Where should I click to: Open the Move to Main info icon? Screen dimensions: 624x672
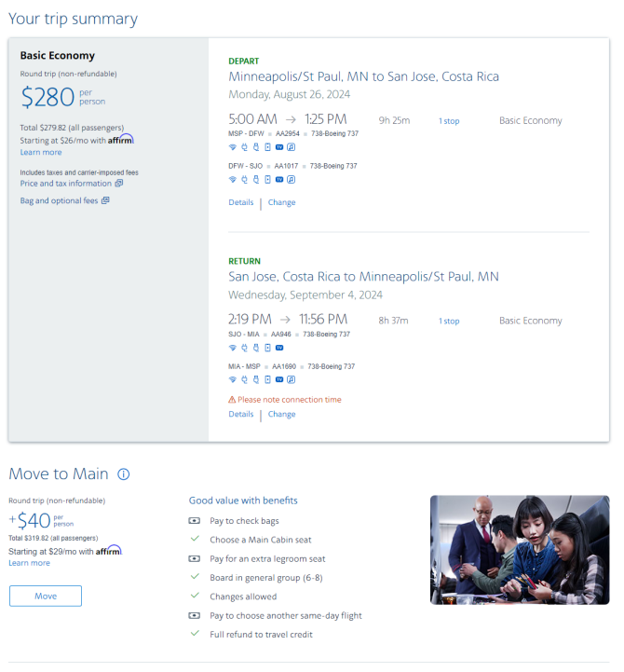pos(123,474)
